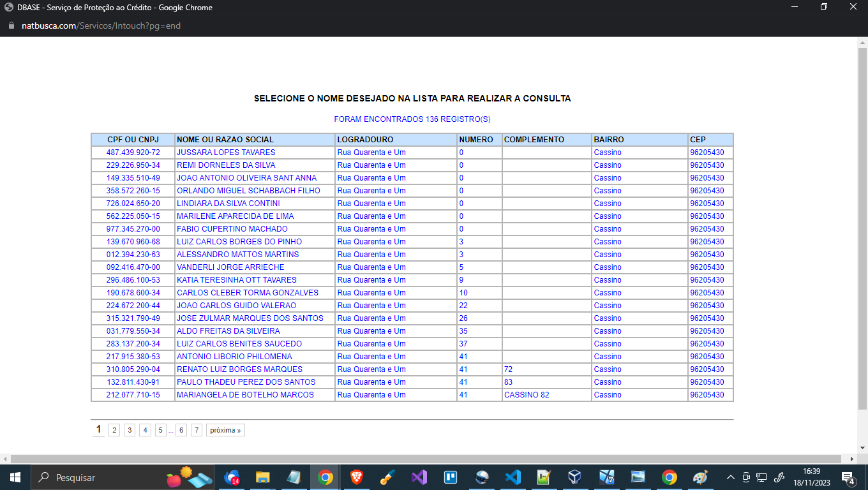
Task: Click the browser address bar URL
Action: click(101, 26)
